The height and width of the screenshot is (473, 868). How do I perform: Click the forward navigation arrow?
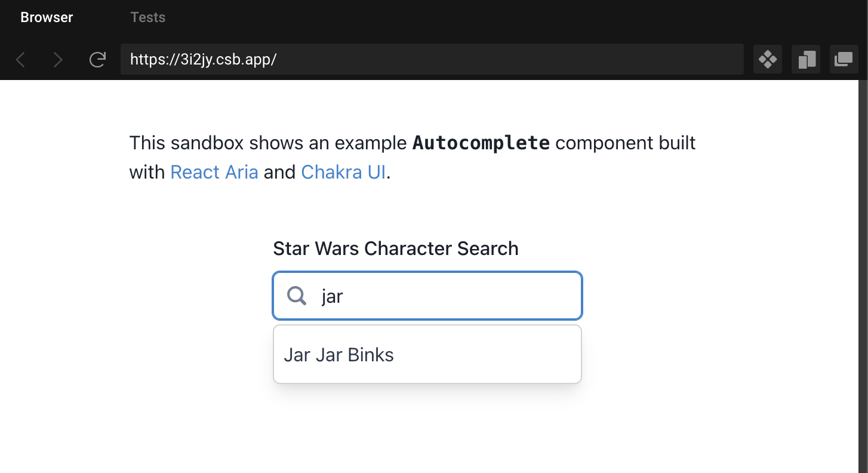[x=58, y=60]
